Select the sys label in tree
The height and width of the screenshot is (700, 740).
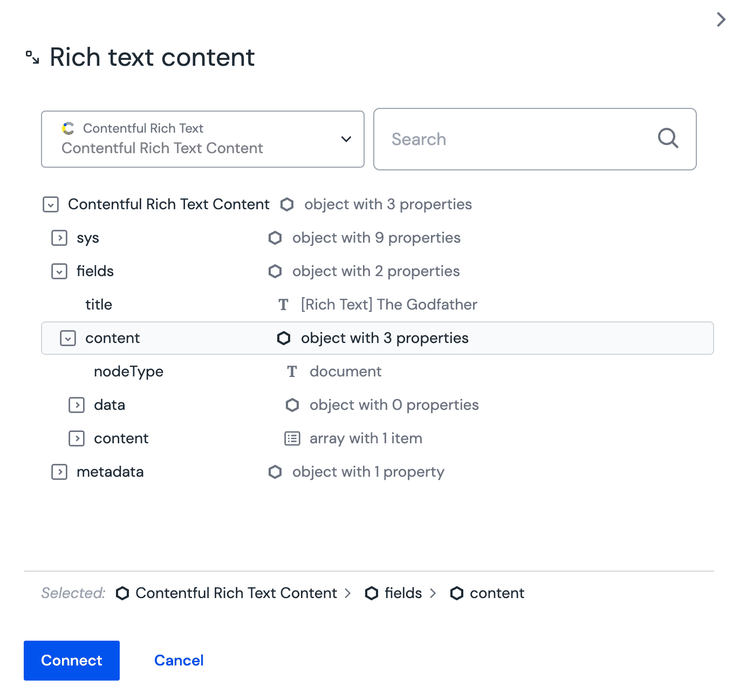[x=88, y=238]
